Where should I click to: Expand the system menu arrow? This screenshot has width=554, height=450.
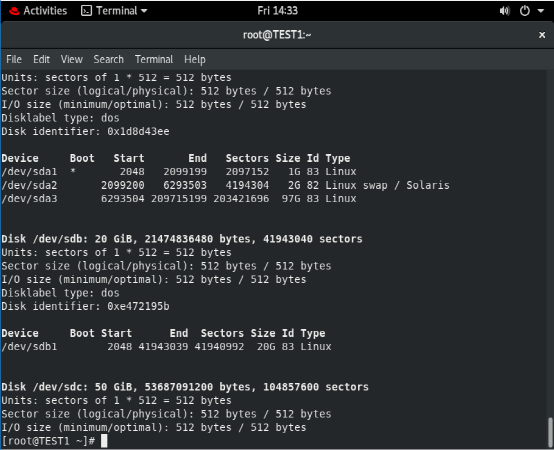coord(541,11)
